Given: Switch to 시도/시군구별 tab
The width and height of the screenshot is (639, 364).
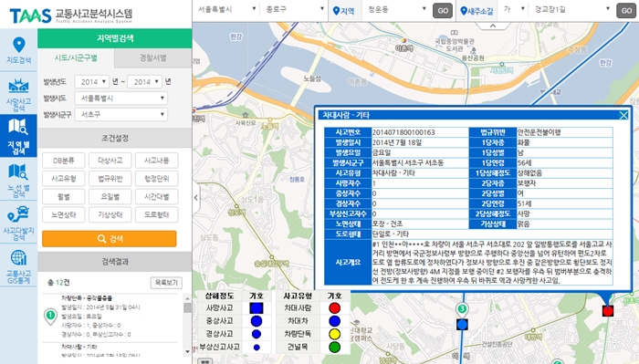Looking at the screenshot, I should [x=76, y=57].
